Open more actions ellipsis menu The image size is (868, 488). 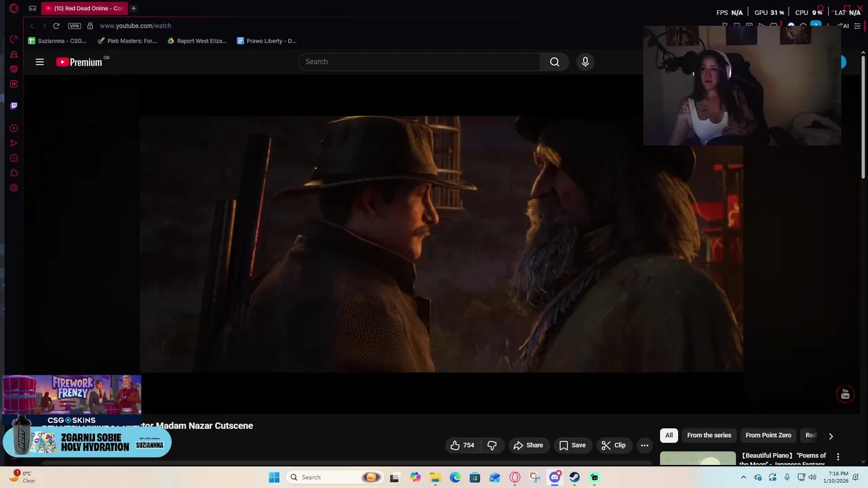click(644, 445)
